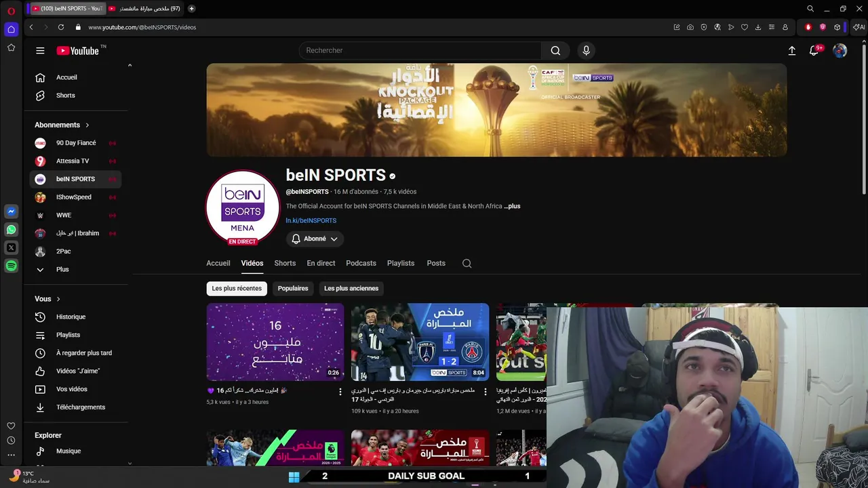868x488 pixels.
Task: Go back using the browser back arrow
Action: pyautogui.click(x=31, y=27)
